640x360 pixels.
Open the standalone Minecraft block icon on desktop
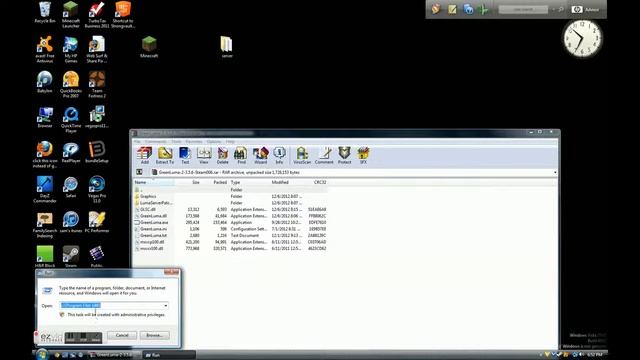[x=149, y=47]
